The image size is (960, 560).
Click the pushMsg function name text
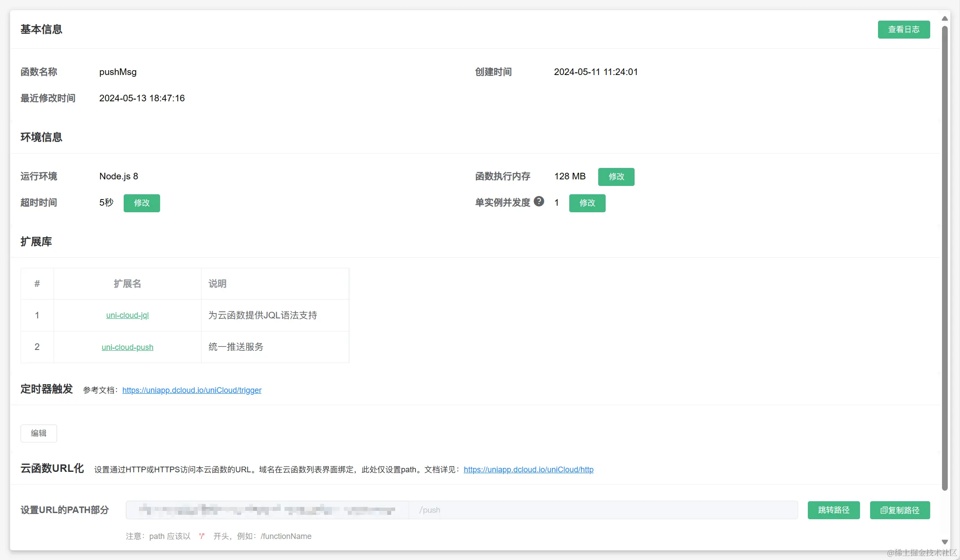pos(118,72)
